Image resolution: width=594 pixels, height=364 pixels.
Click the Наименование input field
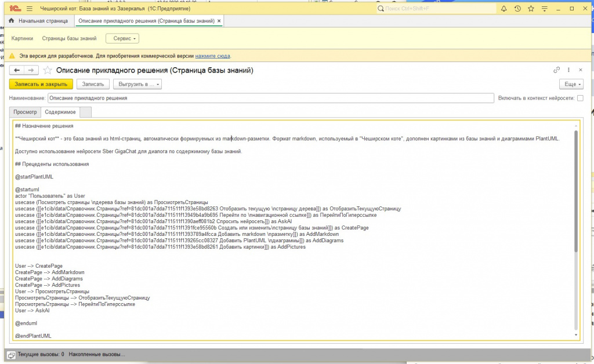(271, 98)
